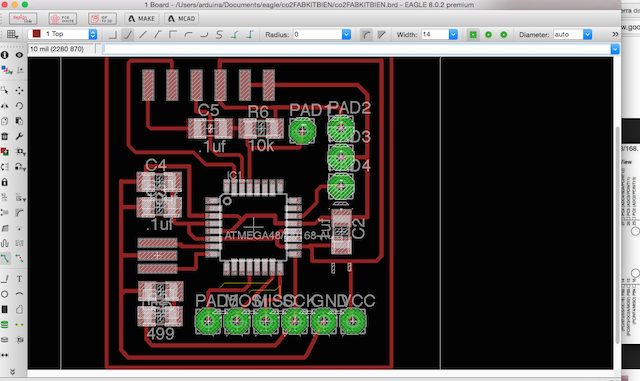Viewport: 640px width, 381px height.
Task: Select the top-left corner wire bend style
Action: pos(173,35)
